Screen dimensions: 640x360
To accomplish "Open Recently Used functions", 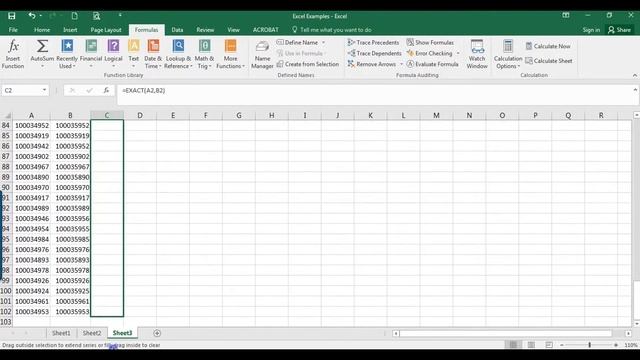I will point(67,54).
